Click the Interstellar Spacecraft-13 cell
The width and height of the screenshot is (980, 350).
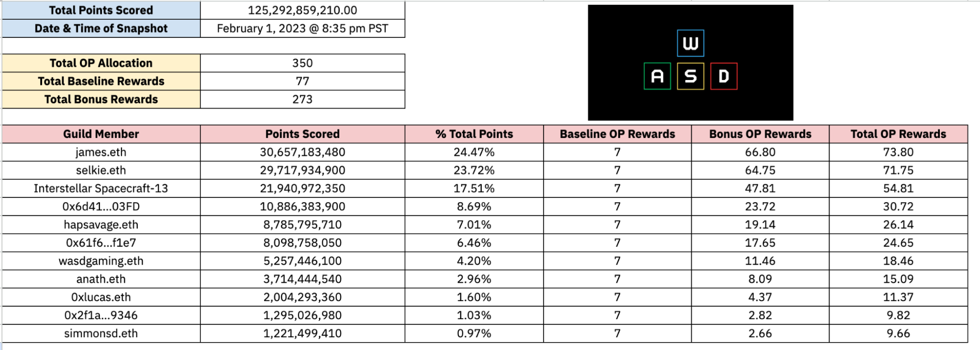101,188
